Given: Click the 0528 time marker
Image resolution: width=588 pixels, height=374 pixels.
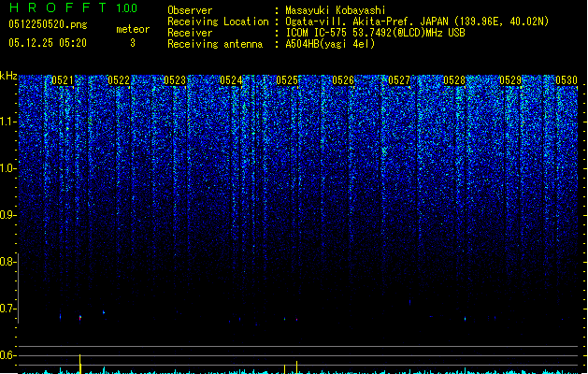Looking at the screenshot, I should coord(454,80).
